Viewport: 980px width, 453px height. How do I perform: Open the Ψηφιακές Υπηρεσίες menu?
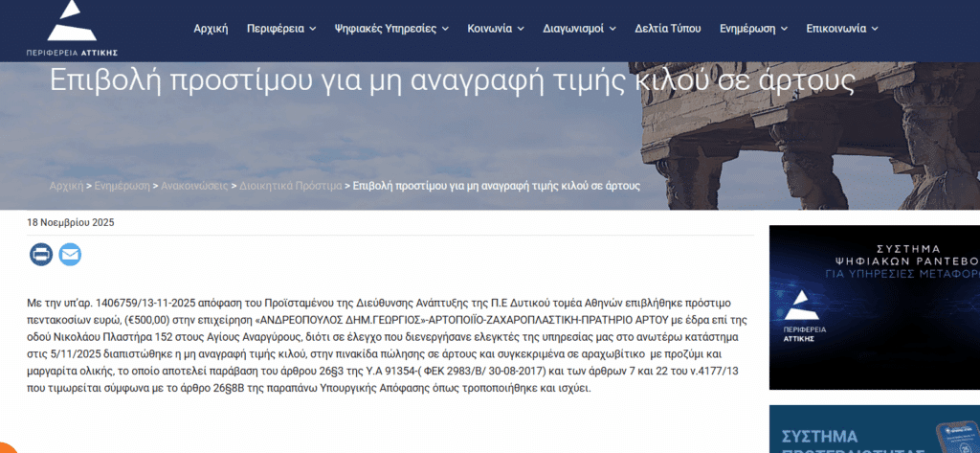pos(391,28)
